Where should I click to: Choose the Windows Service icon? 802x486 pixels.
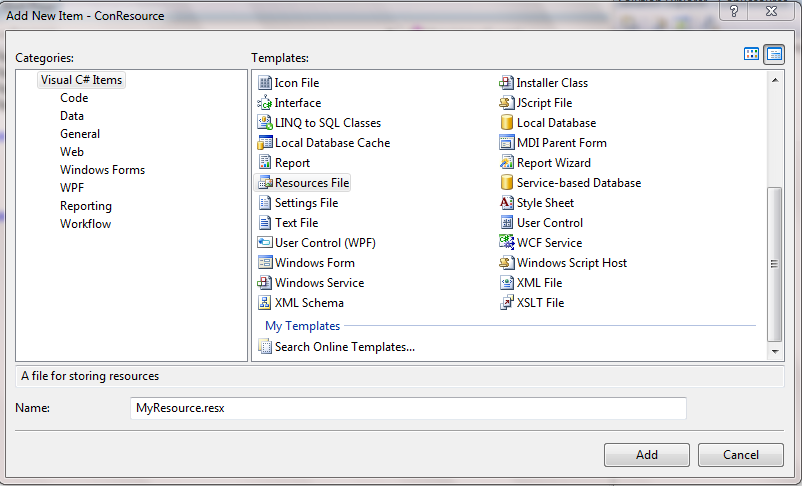point(264,282)
